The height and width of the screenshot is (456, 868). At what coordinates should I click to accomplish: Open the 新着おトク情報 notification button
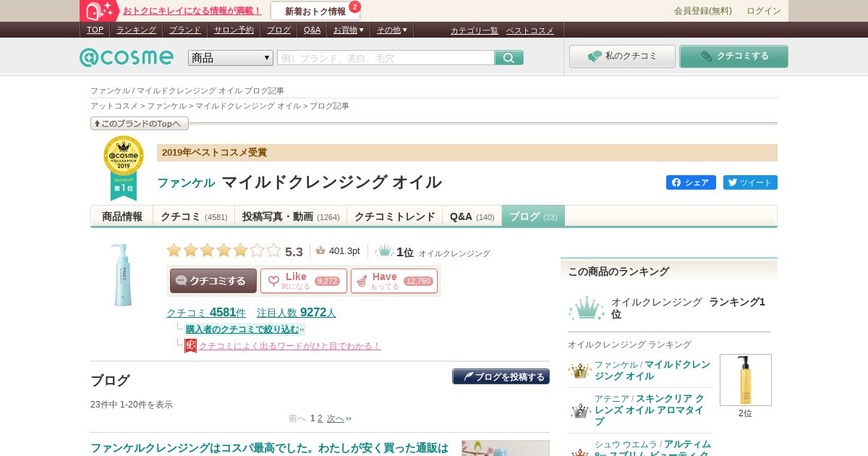tap(315, 11)
